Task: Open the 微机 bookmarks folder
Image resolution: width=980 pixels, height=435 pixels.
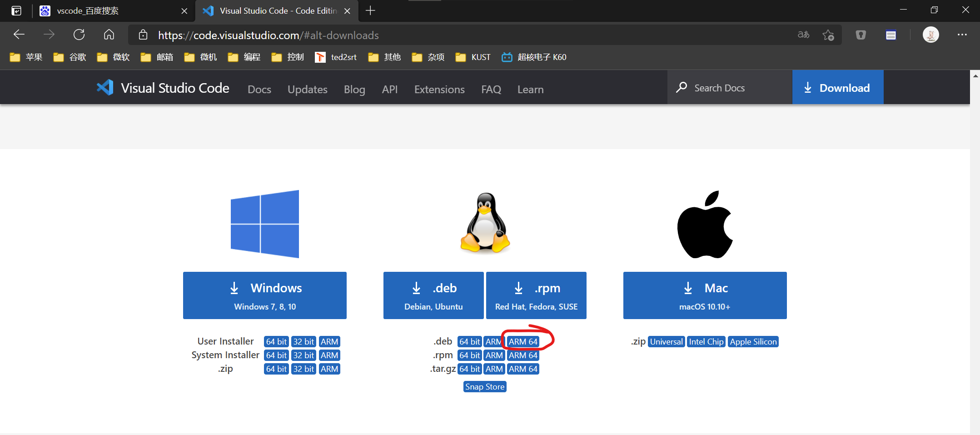Action: coord(200,57)
